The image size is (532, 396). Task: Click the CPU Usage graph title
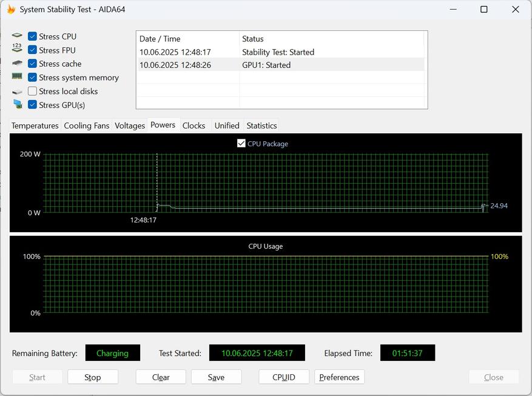click(x=265, y=246)
